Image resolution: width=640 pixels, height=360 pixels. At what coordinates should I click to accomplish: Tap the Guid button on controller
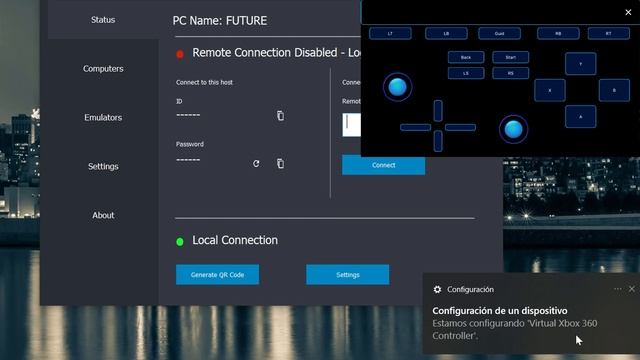click(500, 33)
